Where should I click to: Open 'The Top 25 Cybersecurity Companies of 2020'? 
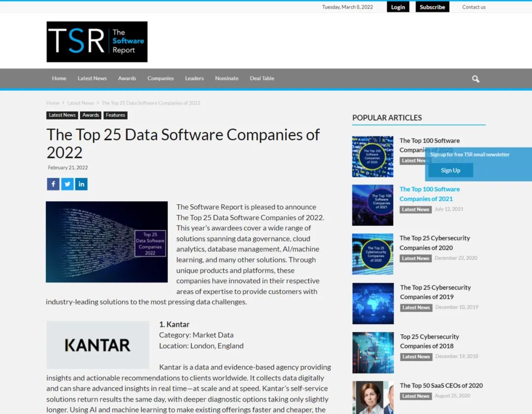(435, 243)
